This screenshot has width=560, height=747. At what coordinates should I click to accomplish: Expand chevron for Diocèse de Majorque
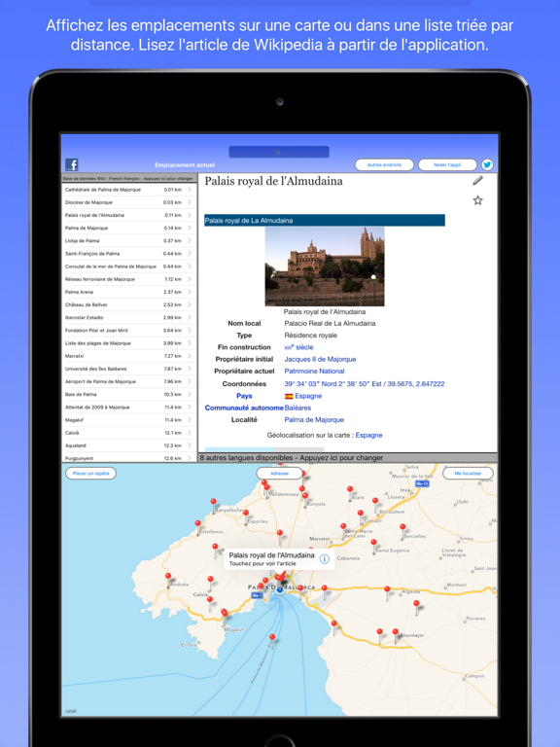click(189, 202)
